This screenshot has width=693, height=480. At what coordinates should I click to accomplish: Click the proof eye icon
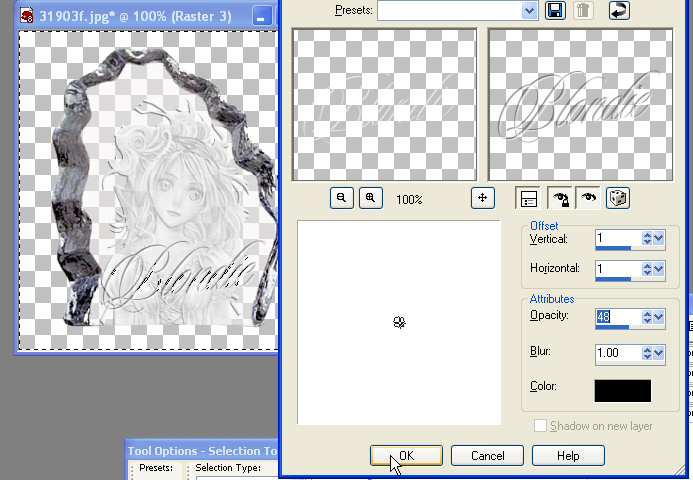(588, 198)
